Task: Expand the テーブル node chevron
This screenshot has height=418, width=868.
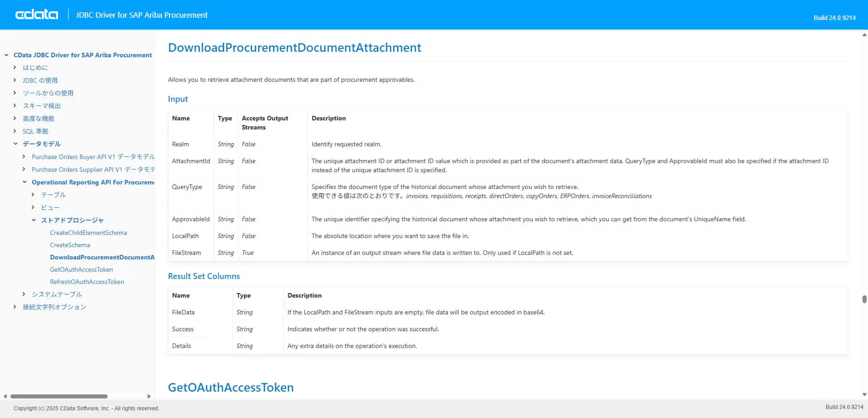Action: pos(33,194)
